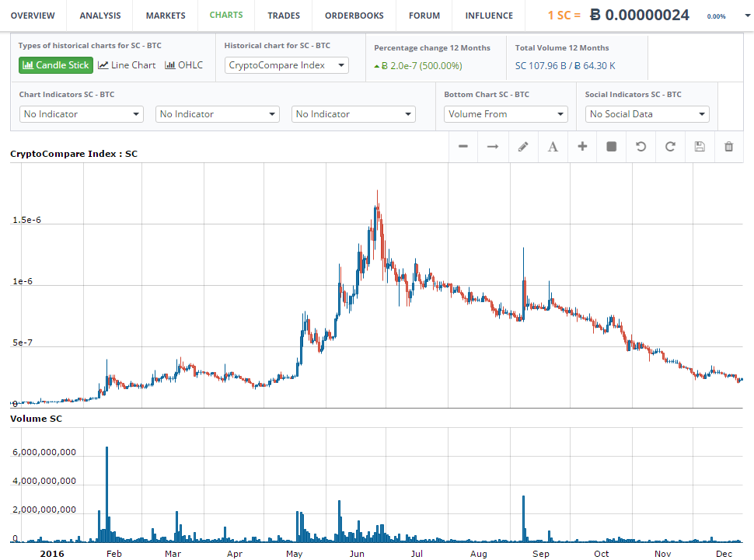Go to the Orderbooks tab

pos(354,16)
